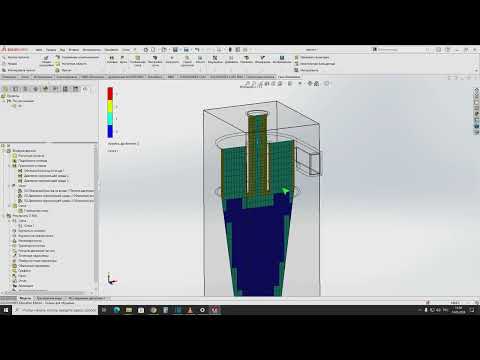Select the ConfigurationManager tab icon
Viewport: 480px width, 360px height.
point(25,89)
